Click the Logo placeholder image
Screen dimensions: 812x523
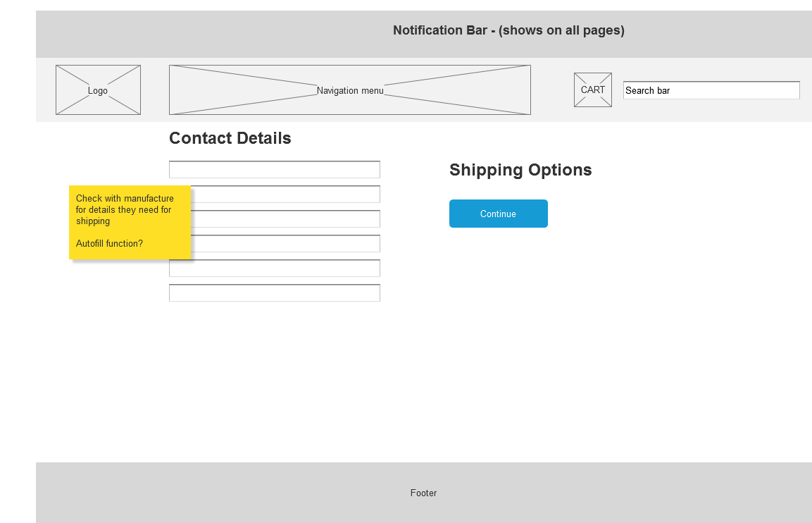click(98, 90)
